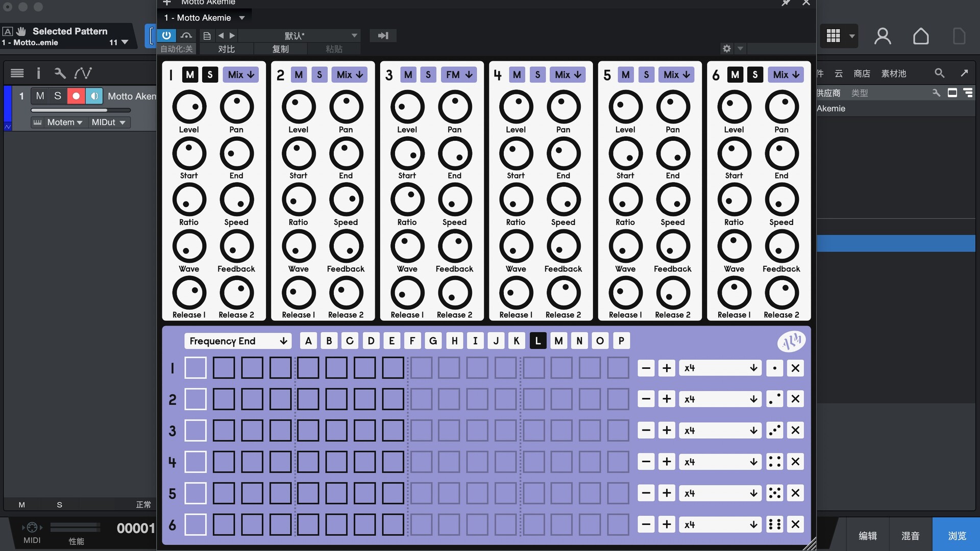Click the browser search magnifier icon
This screenshot has height=551, width=980.
[x=939, y=73]
